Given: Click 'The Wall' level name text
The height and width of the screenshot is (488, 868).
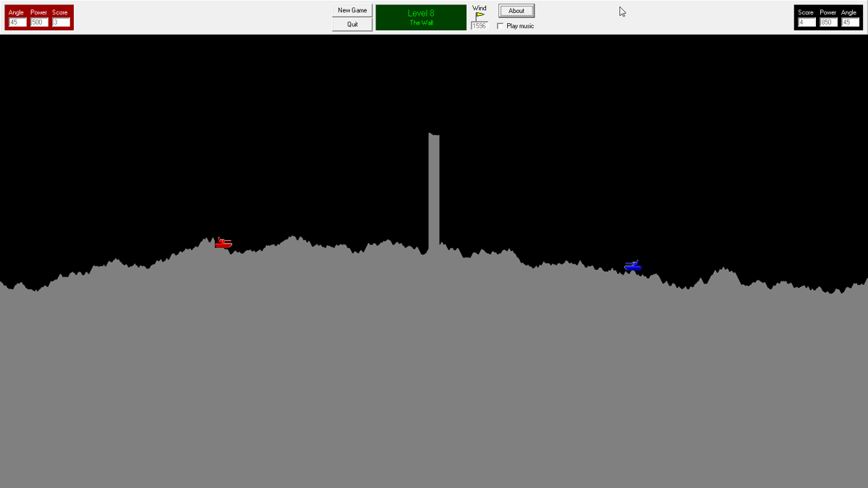Looking at the screenshot, I should pyautogui.click(x=421, y=23).
